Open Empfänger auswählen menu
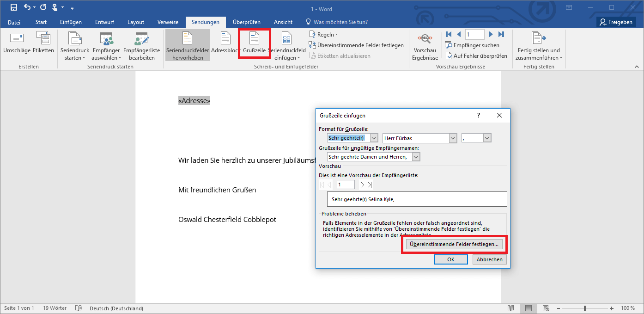This screenshot has height=314, width=644. tap(106, 46)
